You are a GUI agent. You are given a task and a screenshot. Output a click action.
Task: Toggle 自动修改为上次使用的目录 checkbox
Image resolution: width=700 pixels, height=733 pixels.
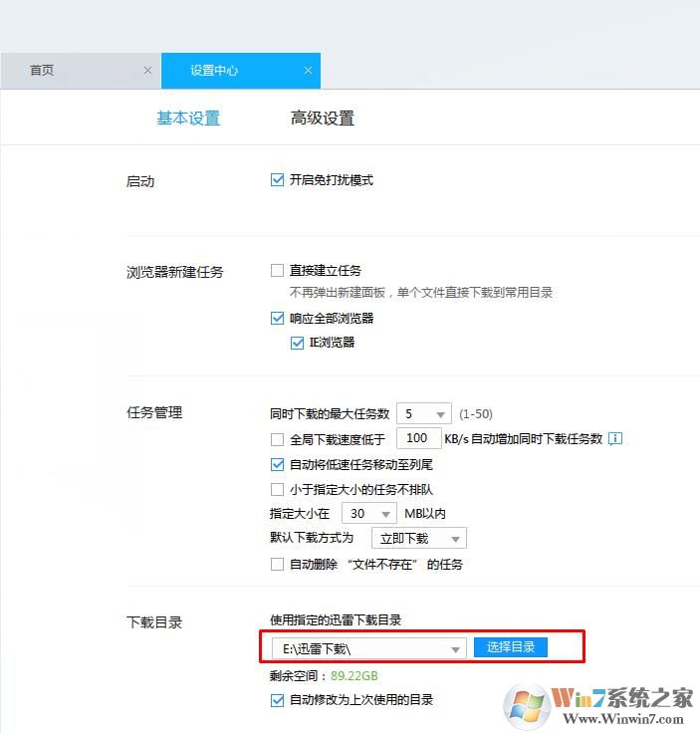click(277, 701)
